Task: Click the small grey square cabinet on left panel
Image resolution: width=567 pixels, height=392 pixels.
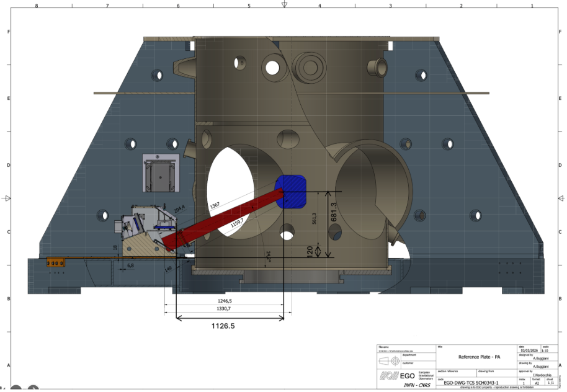Action: tap(160, 172)
